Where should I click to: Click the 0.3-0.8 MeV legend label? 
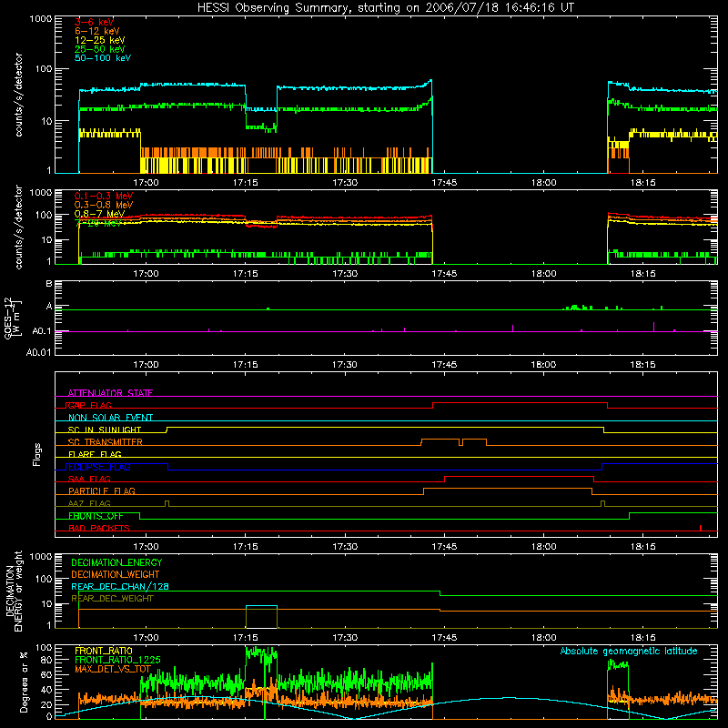tap(104, 205)
